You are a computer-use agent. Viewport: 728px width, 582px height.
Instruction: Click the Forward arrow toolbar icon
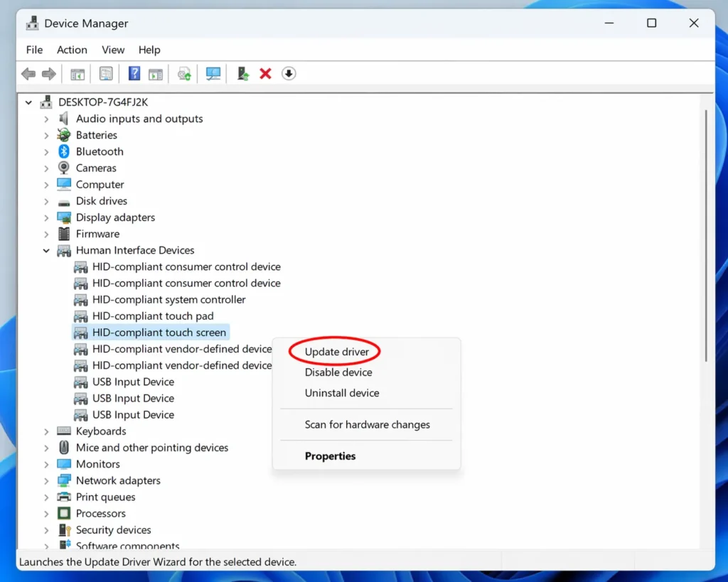click(49, 74)
